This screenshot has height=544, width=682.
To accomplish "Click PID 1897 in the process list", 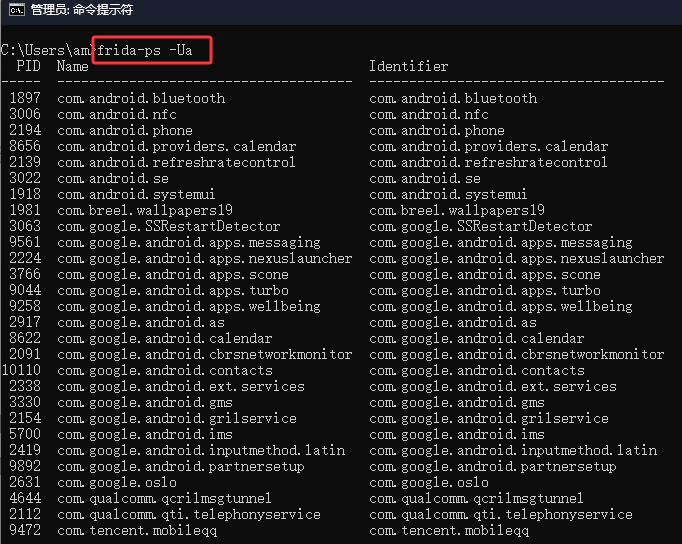I will click(x=25, y=98).
